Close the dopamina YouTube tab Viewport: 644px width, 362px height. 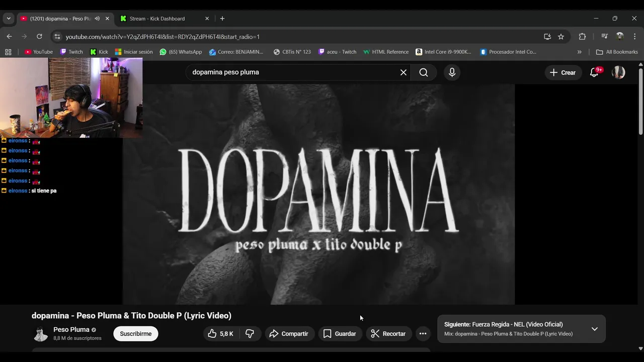coord(107,19)
